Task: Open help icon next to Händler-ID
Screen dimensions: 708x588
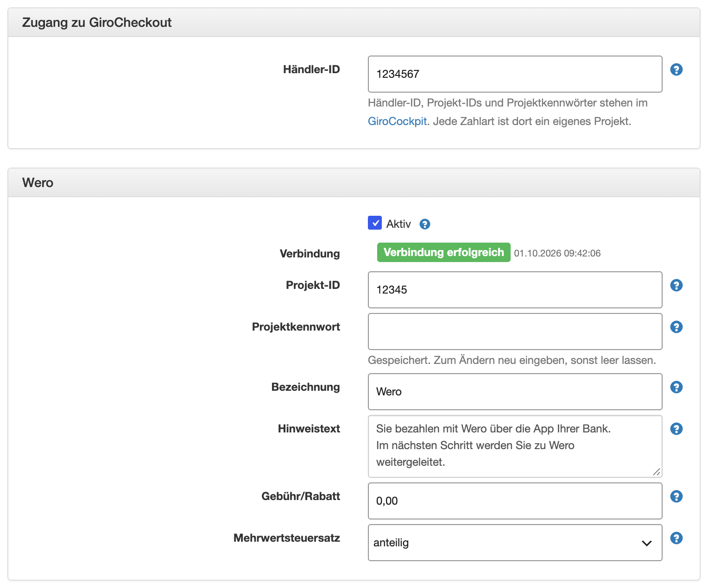Action: point(676,69)
